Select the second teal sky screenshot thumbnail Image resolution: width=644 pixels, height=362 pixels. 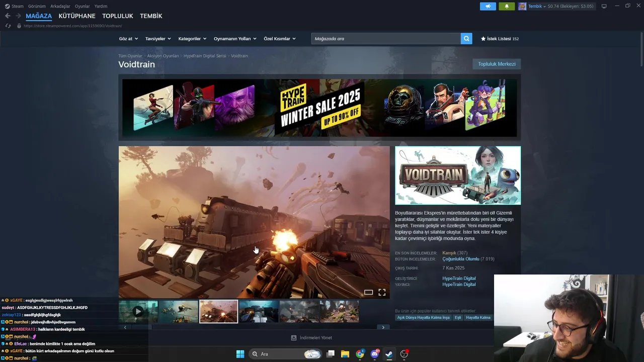point(179,311)
